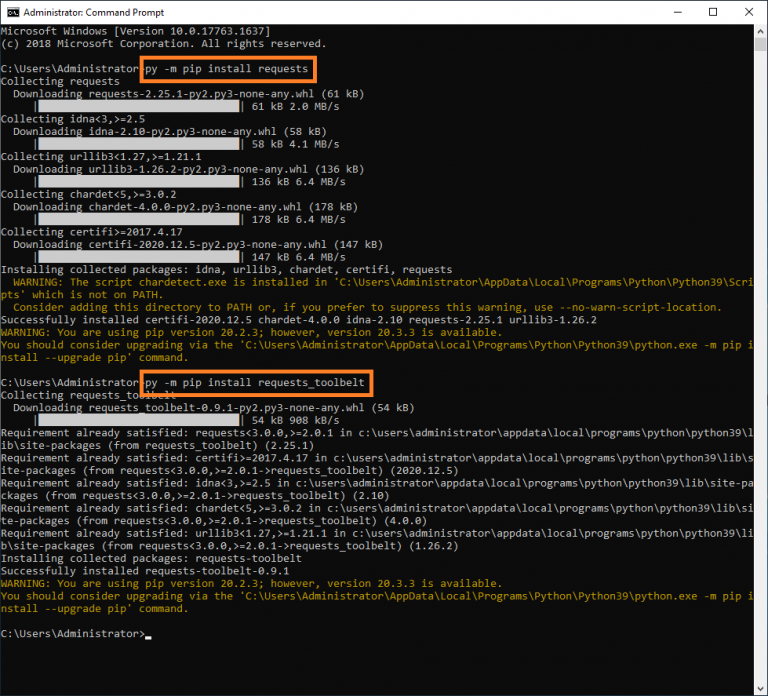Click 'Downloading requests-2.25.1' line

click(189, 94)
